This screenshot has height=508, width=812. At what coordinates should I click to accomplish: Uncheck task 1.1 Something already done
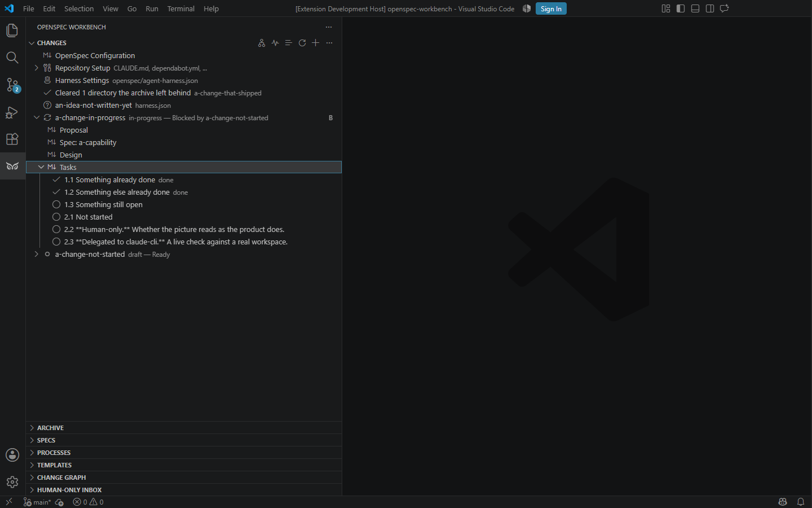pyautogui.click(x=56, y=179)
